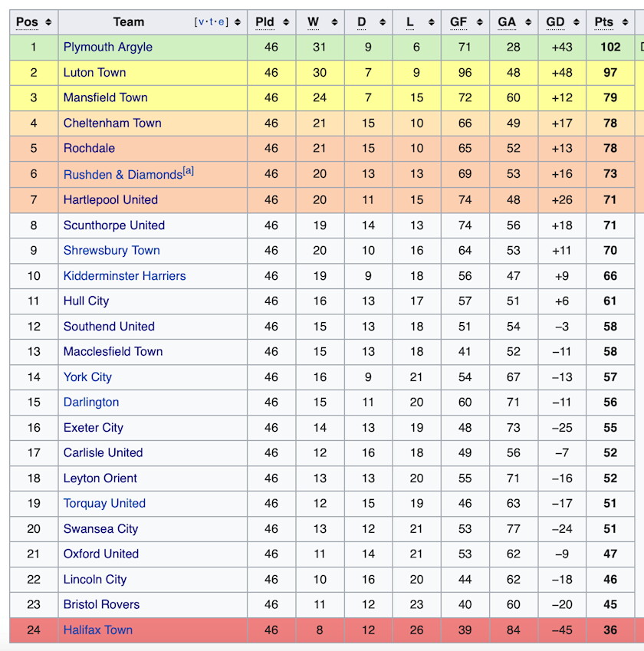Sort by GA column sort icon
The width and height of the screenshot is (644, 651).
tap(528, 22)
